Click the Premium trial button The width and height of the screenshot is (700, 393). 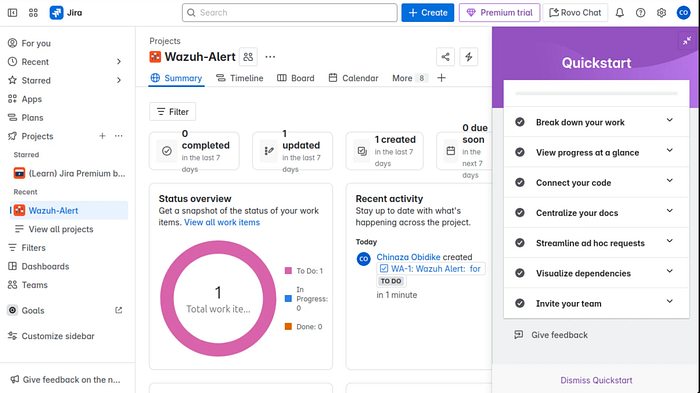[x=500, y=13]
